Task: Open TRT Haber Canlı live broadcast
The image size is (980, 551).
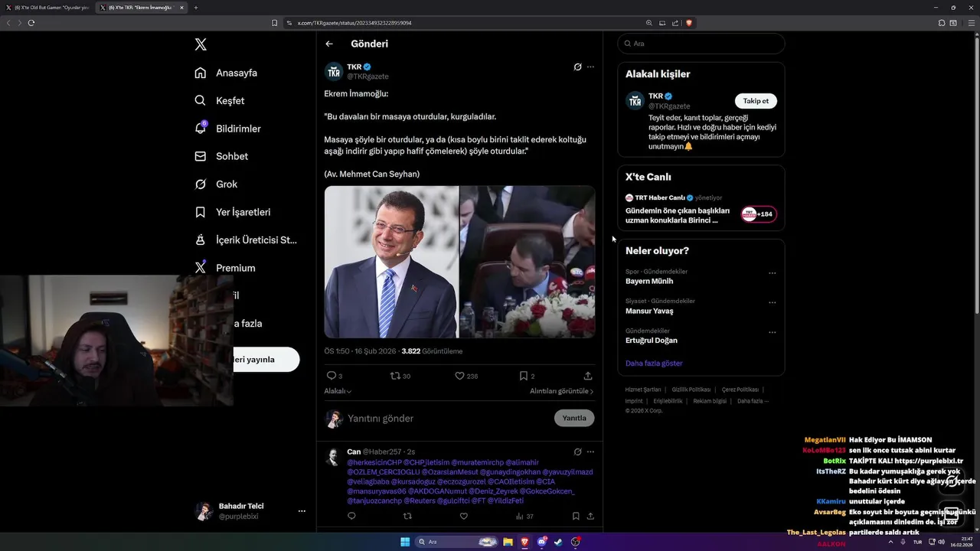Action: 701,209
